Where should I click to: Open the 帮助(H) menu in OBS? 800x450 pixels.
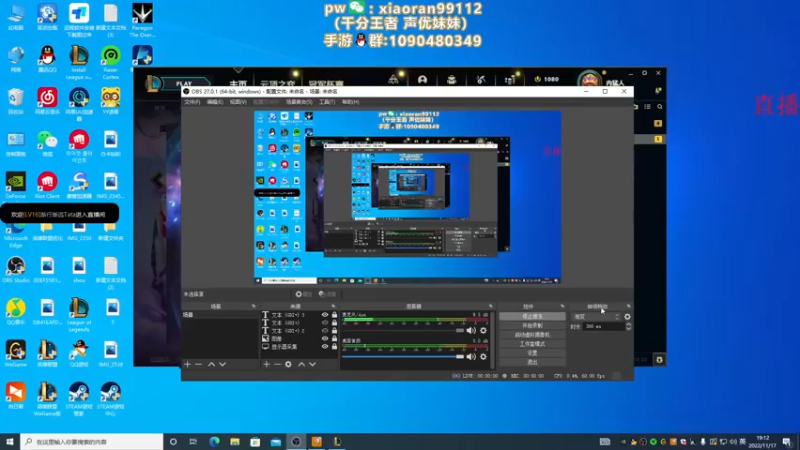(x=350, y=102)
